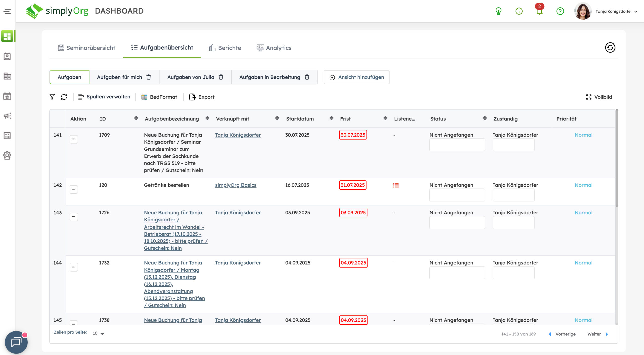The image size is (644, 355).
Task: Click the filter funnel icon
Action: (x=52, y=97)
